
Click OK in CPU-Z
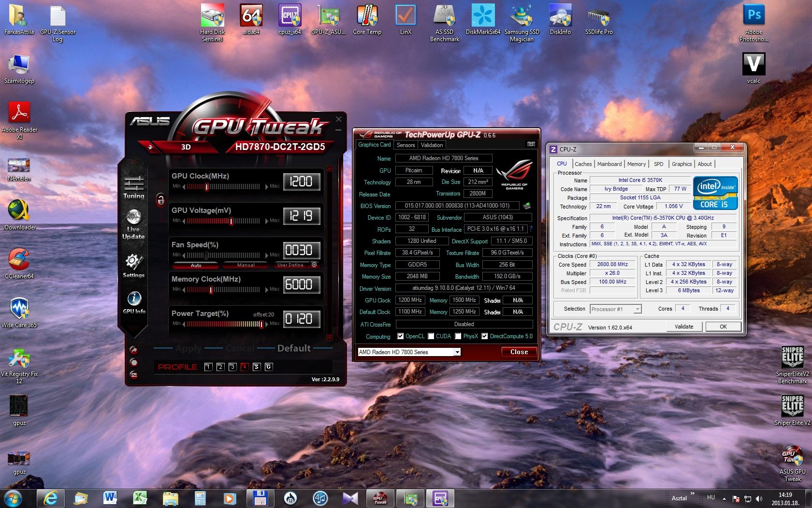pos(723,327)
